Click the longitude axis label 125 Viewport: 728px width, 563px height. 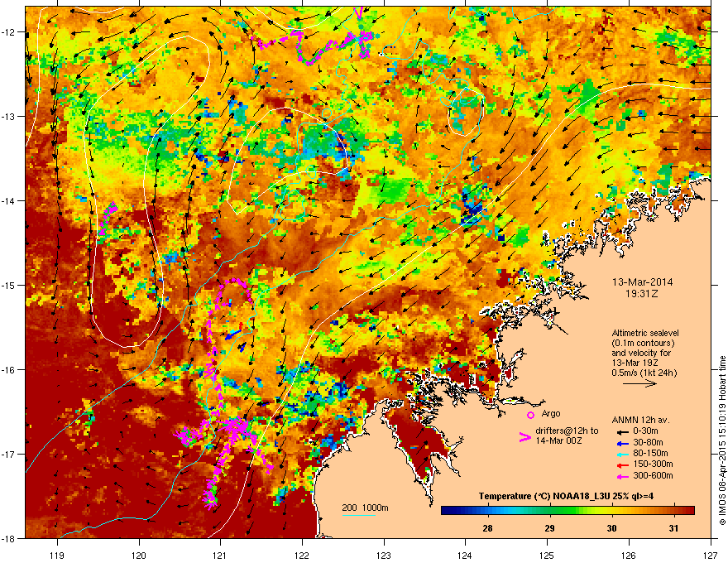coord(547,555)
